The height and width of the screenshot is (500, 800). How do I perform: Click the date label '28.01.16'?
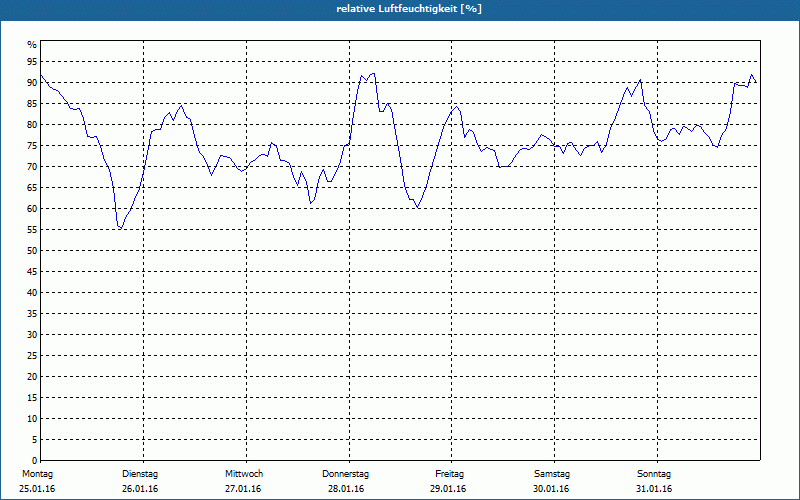point(346,489)
